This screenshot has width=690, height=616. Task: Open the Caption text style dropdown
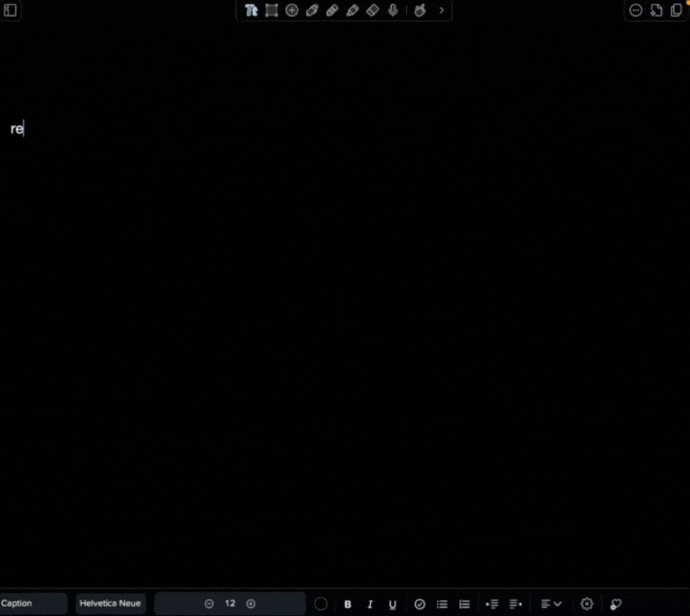pyautogui.click(x=33, y=603)
